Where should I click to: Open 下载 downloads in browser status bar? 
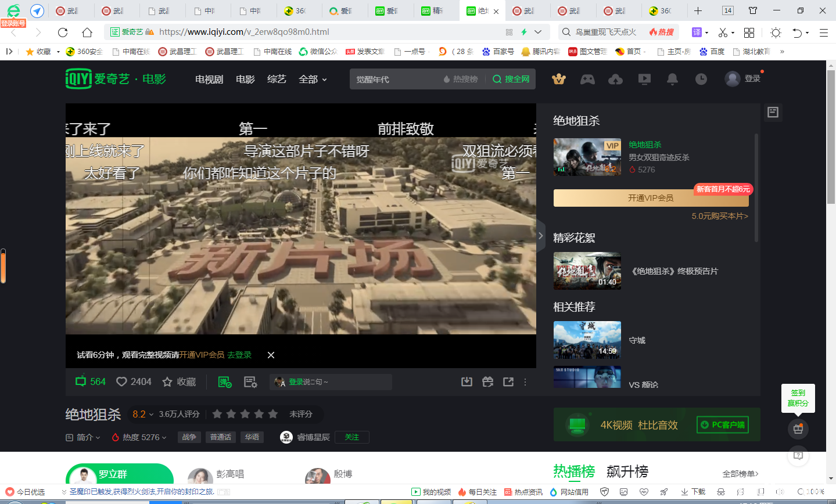[x=693, y=492]
